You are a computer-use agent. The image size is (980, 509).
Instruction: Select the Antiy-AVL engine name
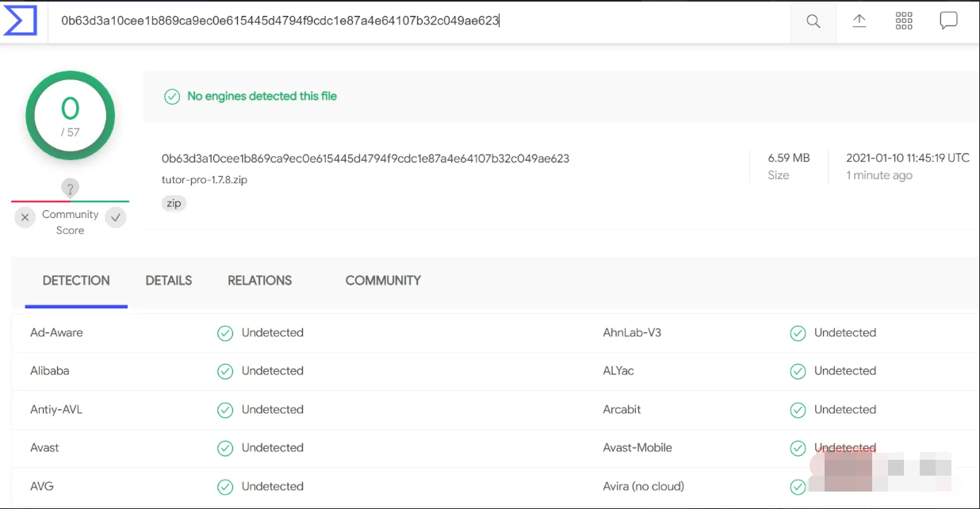56,410
